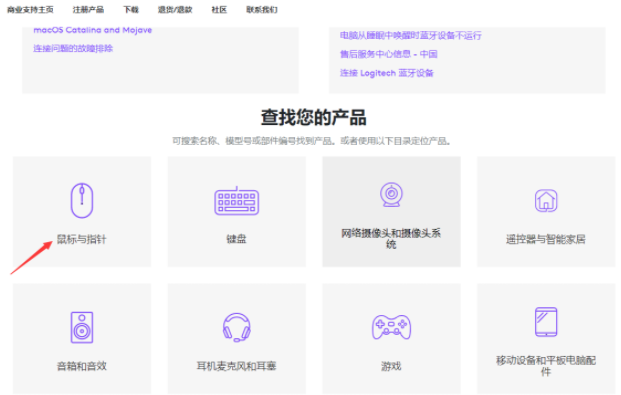Select the 键盘 category label
The image size is (621, 395).
[236, 239]
